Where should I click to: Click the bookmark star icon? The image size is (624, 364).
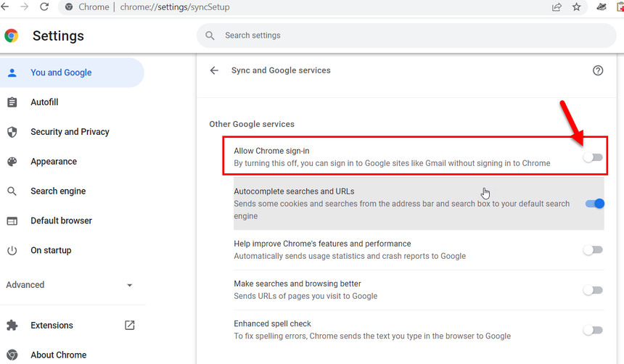click(577, 7)
